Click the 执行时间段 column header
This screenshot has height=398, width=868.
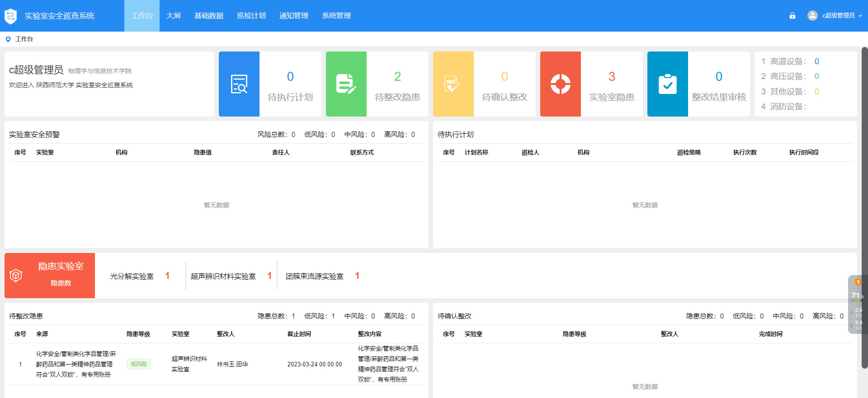804,153
